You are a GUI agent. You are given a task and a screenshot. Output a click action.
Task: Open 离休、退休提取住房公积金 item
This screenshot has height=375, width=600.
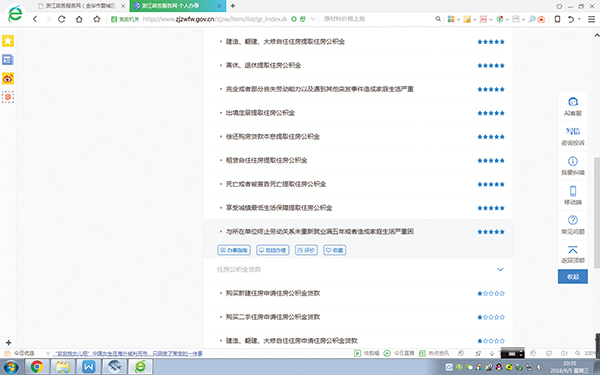coord(263,65)
